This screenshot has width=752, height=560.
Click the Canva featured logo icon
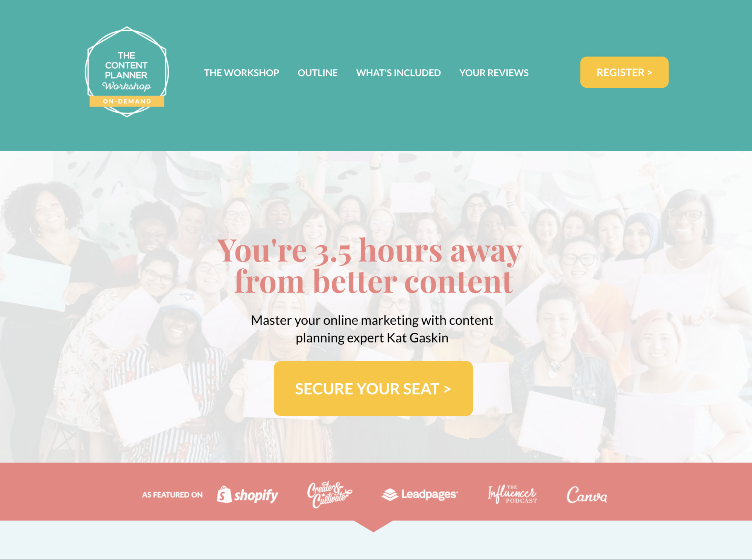[587, 494]
